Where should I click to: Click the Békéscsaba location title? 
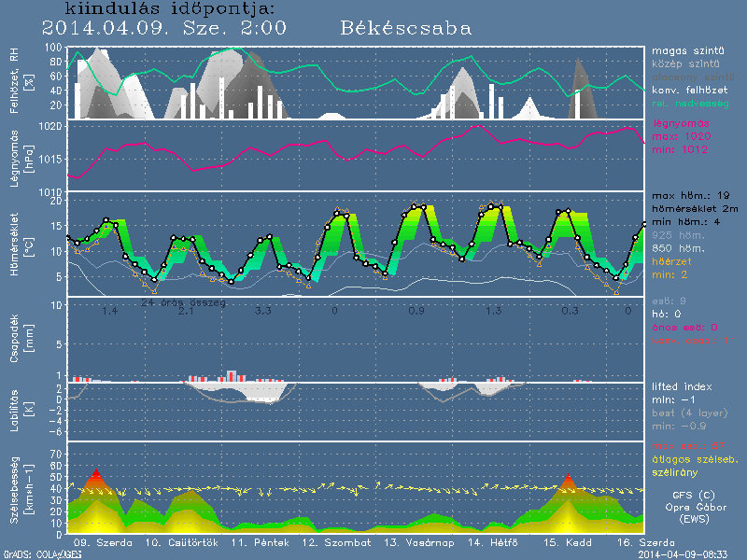(x=406, y=28)
